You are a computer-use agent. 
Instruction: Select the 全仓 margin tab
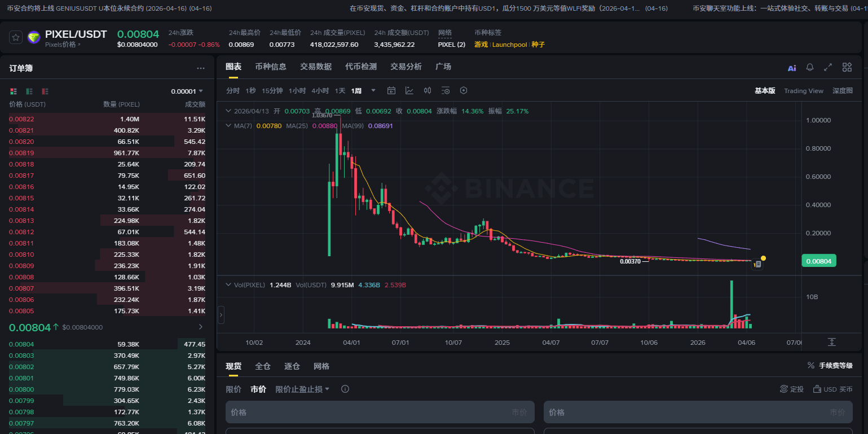click(263, 366)
